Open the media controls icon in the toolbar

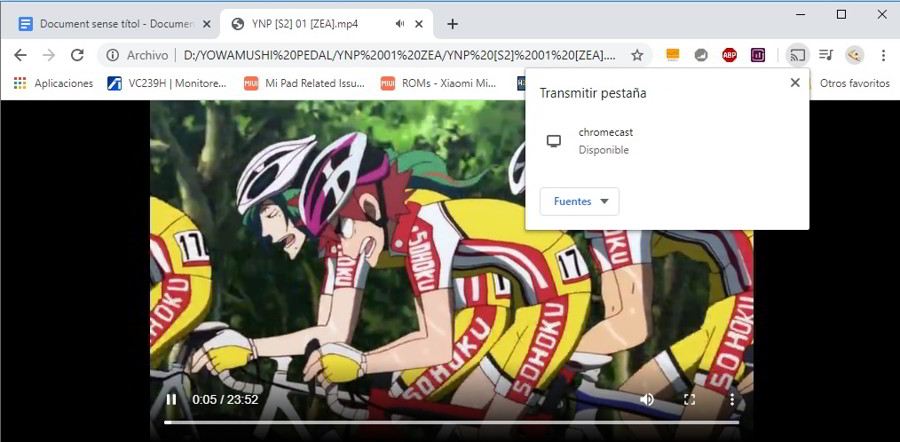825,55
